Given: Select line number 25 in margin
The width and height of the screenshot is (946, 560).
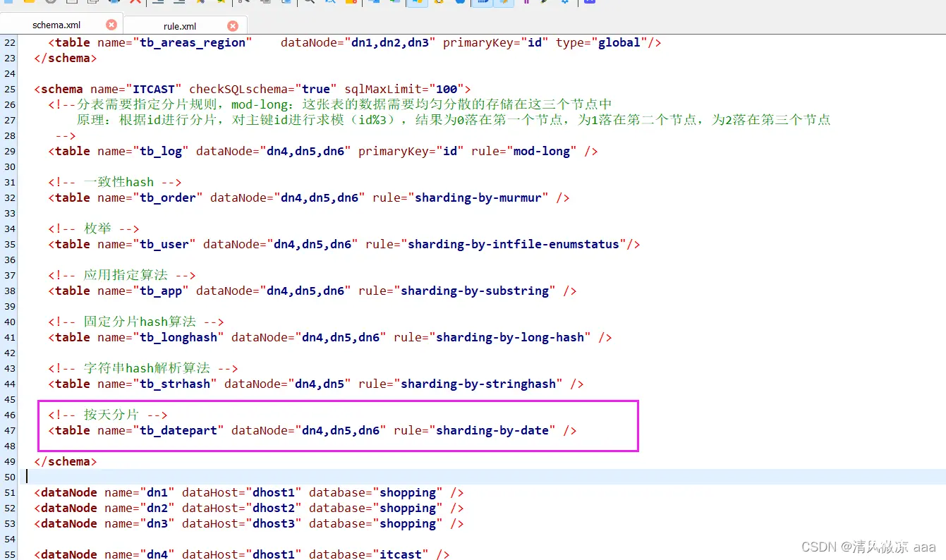Looking at the screenshot, I should (9, 89).
